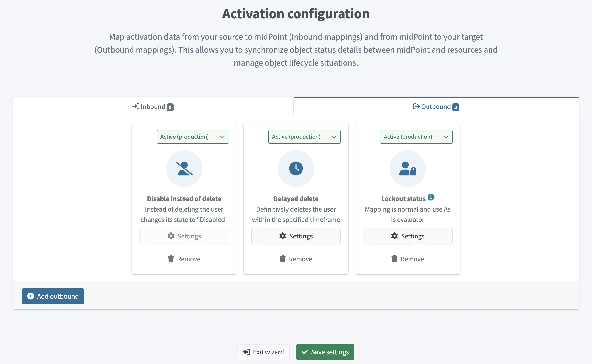Click Save settings
Viewport: 592px width, 364px height.
[x=325, y=352]
